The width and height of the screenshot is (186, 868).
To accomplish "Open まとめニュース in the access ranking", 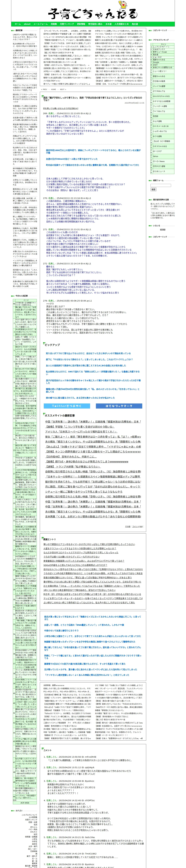I will coord(159,171).
